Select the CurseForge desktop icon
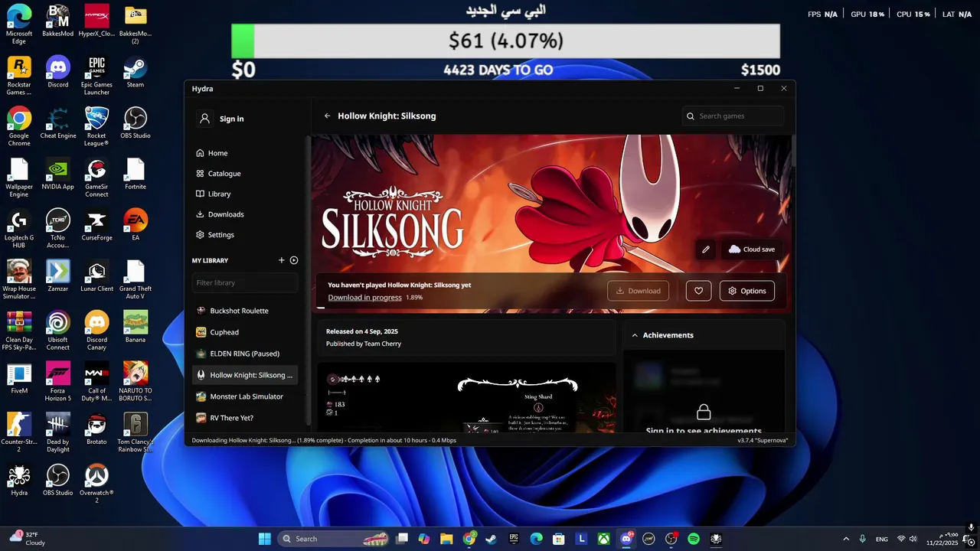The image size is (980, 551). (96, 225)
